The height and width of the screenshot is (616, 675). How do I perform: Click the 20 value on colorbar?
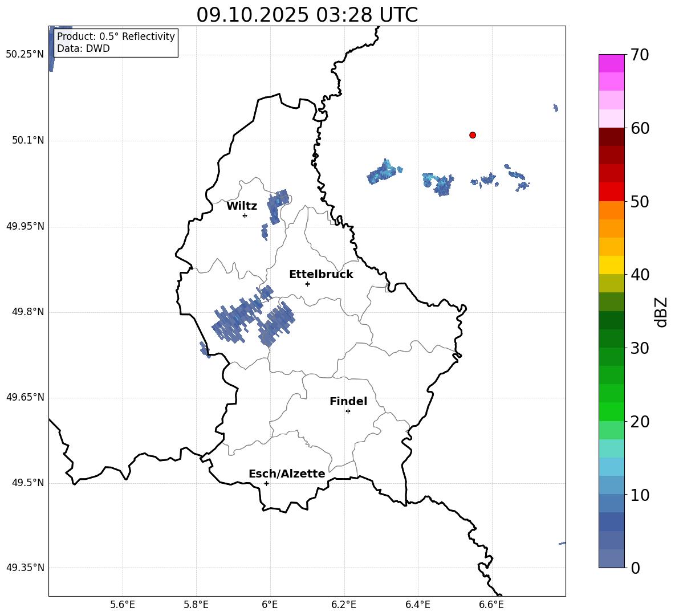pyautogui.click(x=640, y=422)
